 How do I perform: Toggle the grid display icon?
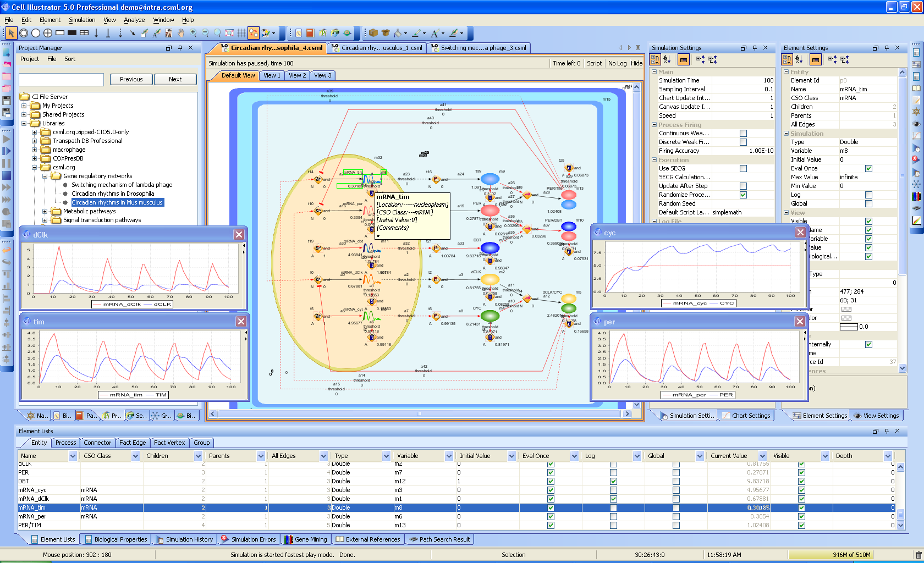pos(241,33)
